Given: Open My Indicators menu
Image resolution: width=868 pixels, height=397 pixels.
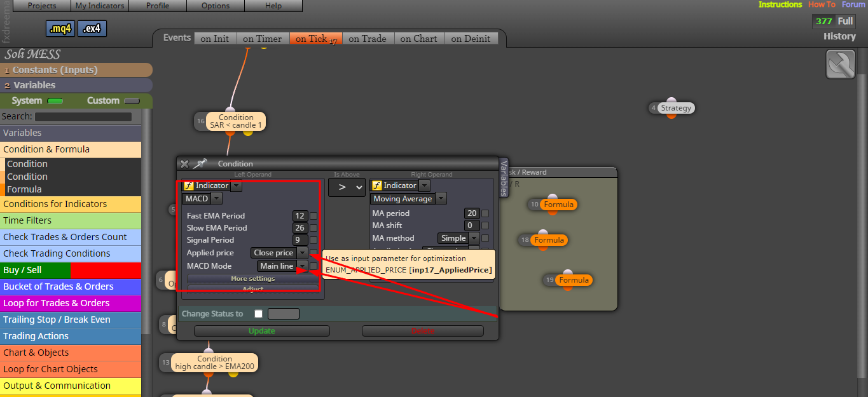Looking at the screenshot, I should tap(100, 6).
